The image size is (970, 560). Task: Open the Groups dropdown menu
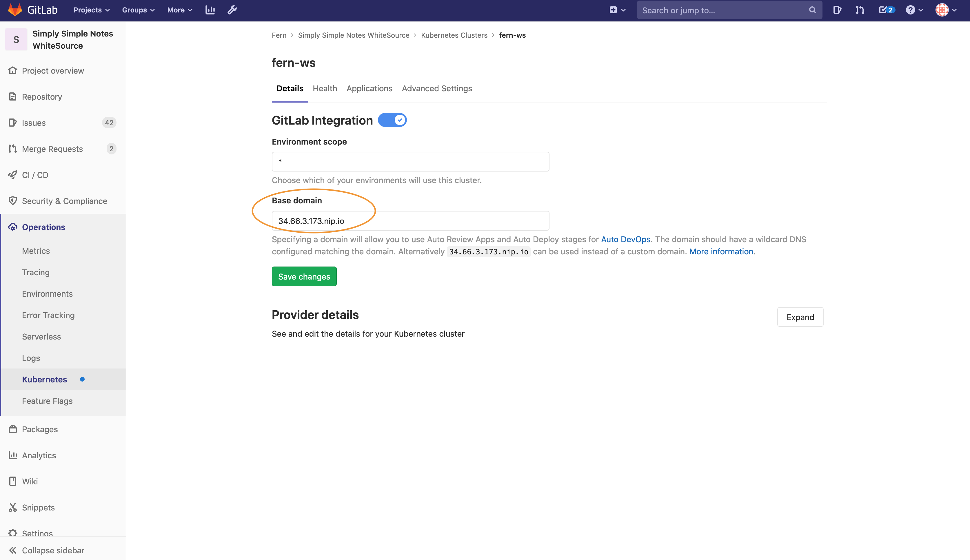pos(138,10)
